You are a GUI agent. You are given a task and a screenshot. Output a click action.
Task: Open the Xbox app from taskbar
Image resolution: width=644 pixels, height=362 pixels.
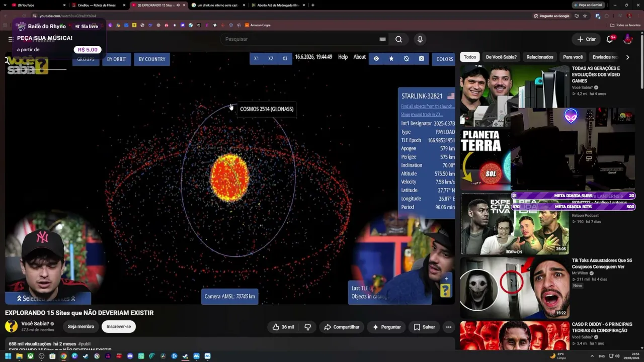pyautogui.click(x=30, y=356)
